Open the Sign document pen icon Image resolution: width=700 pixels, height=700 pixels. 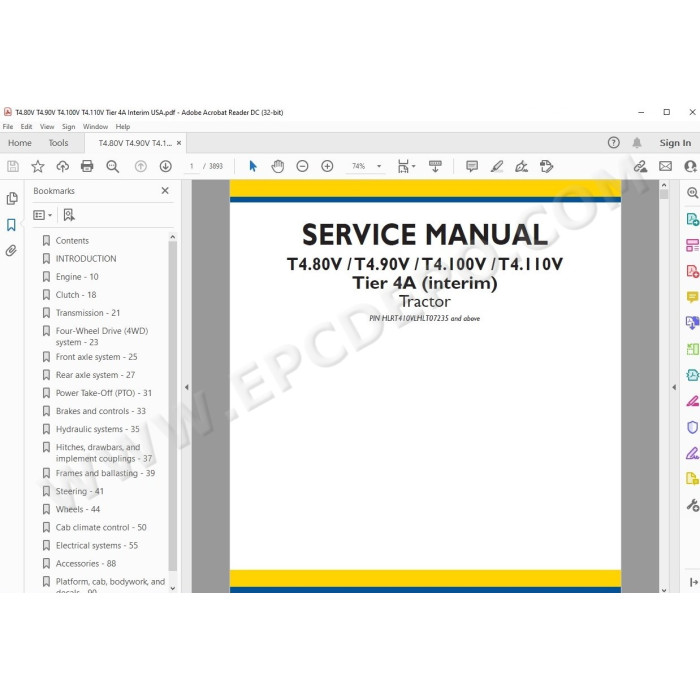[521, 167]
